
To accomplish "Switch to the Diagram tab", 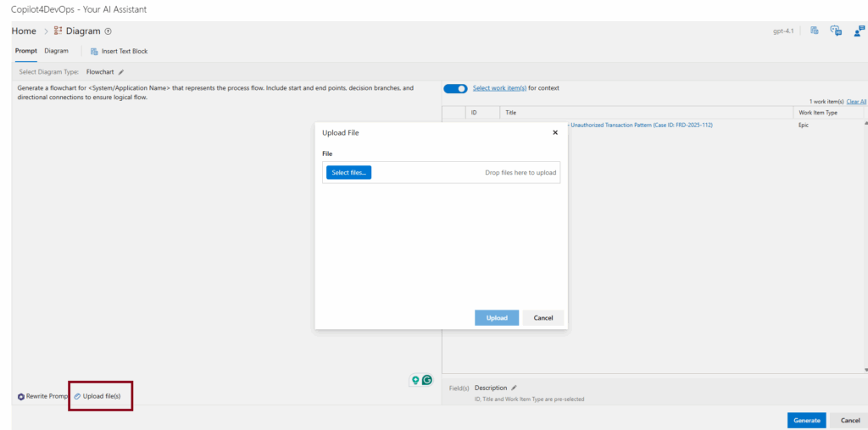I will pyautogui.click(x=57, y=51).
